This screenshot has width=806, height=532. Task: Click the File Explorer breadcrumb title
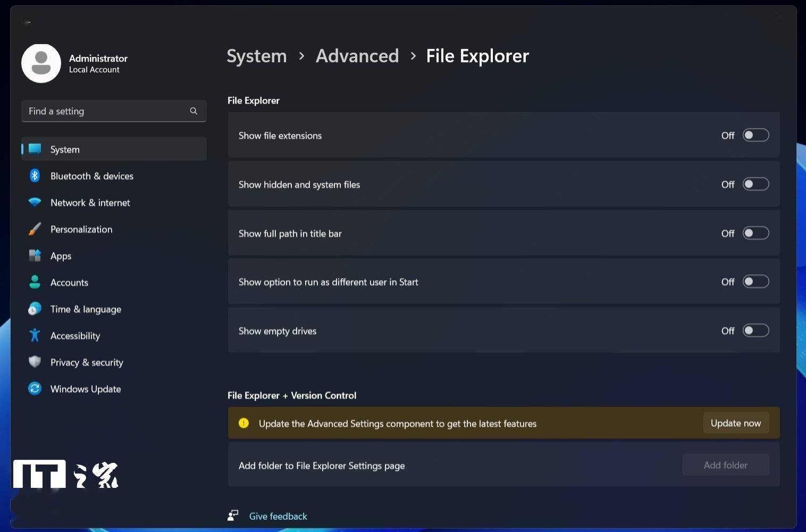coord(477,56)
